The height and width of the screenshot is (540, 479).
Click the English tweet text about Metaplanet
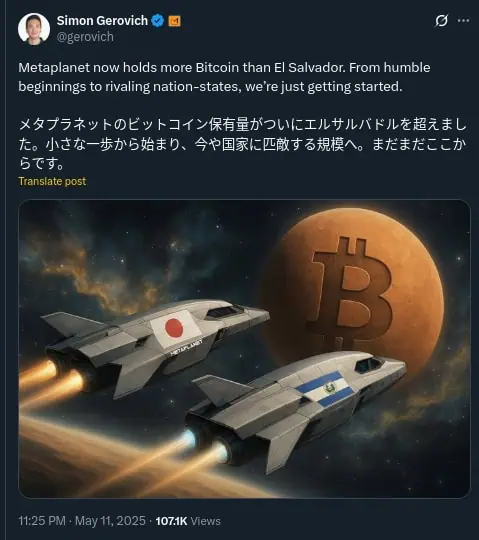224,77
